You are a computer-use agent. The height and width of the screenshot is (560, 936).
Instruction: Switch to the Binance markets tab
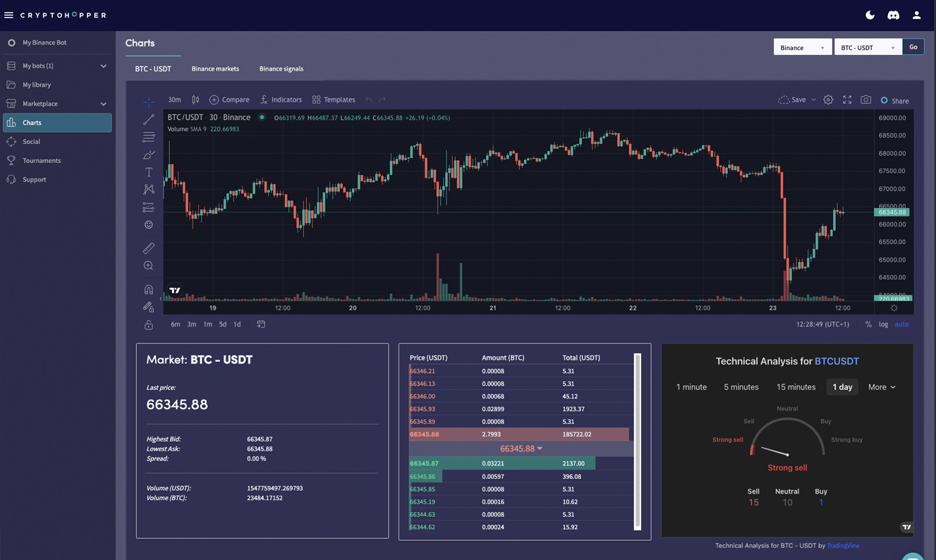point(215,68)
